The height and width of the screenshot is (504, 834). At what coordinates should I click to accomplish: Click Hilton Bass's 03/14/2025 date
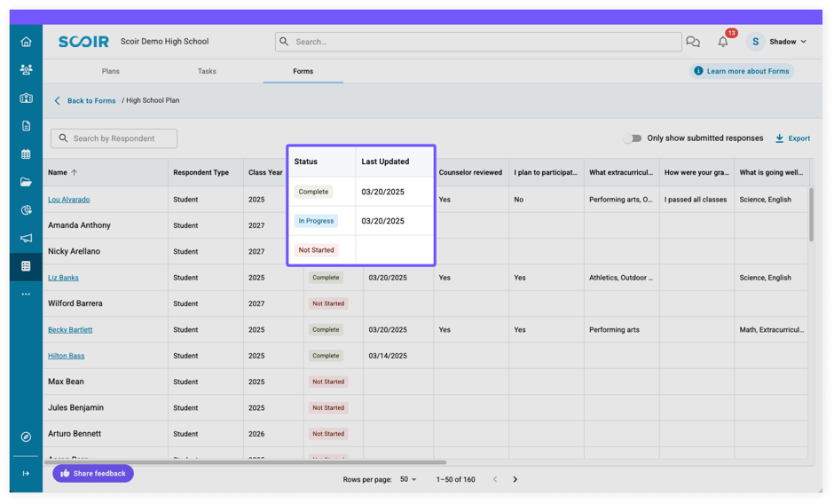click(x=388, y=356)
